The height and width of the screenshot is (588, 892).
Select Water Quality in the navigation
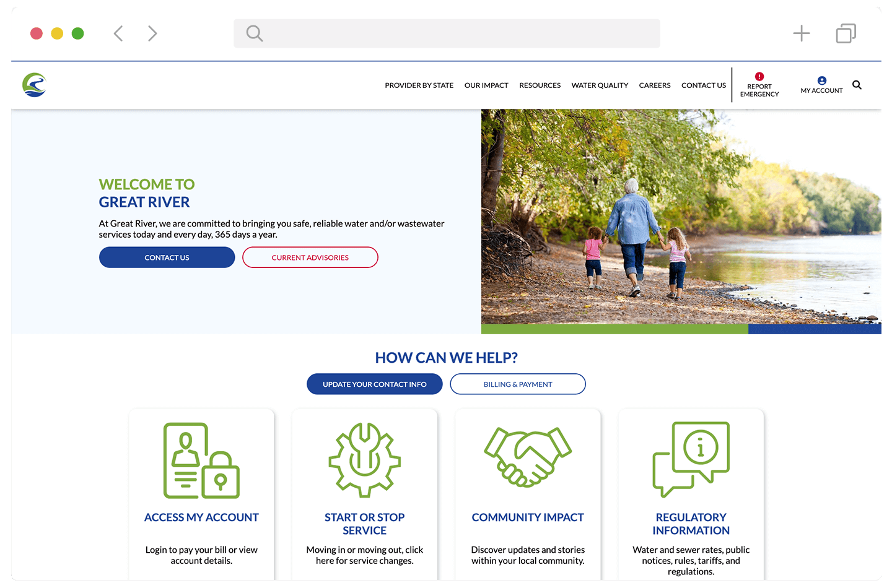[x=600, y=85]
